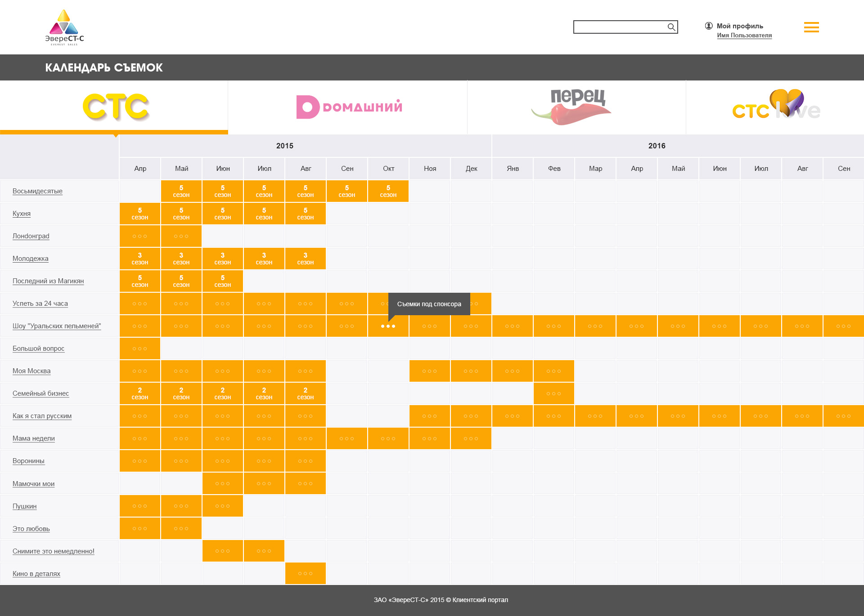Open the hamburger menu
Viewport: 864px width, 616px height.
pos(811,27)
